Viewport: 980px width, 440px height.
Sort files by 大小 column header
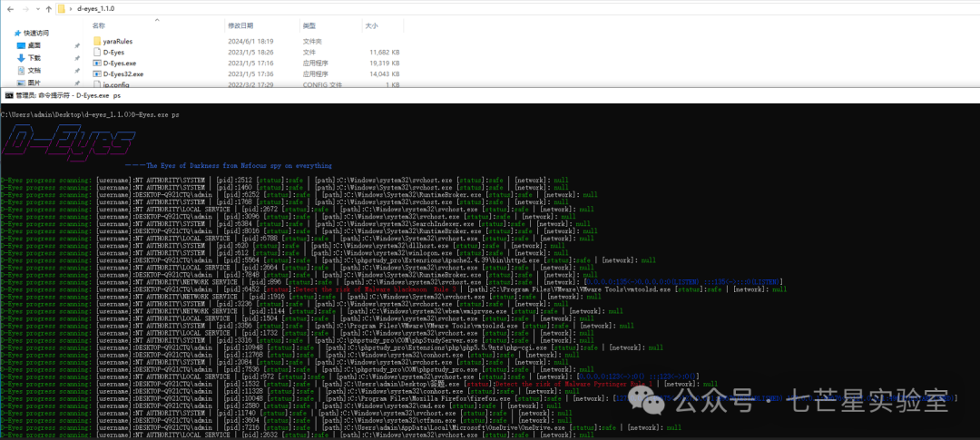pos(371,25)
